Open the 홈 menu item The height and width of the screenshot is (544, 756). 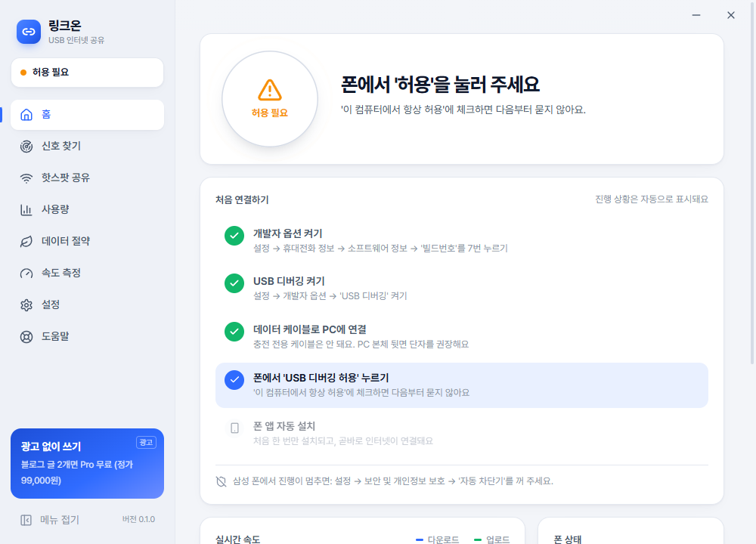click(87, 115)
